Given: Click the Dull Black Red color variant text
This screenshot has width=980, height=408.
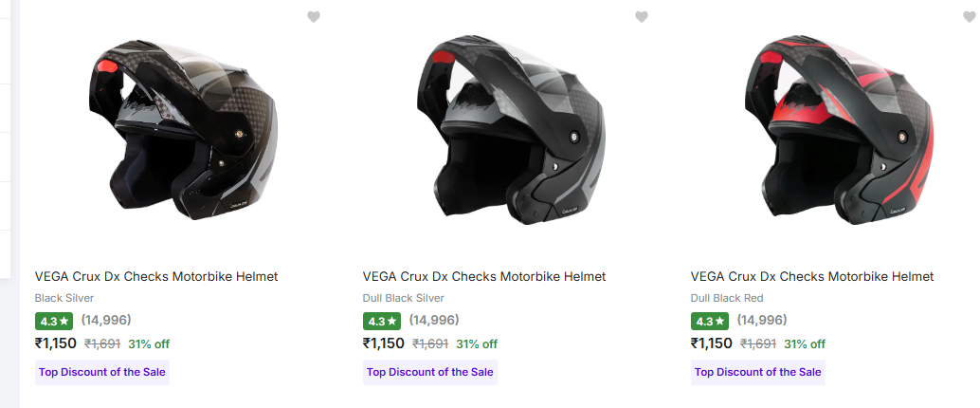Looking at the screenshot, I should coord(727,298).
